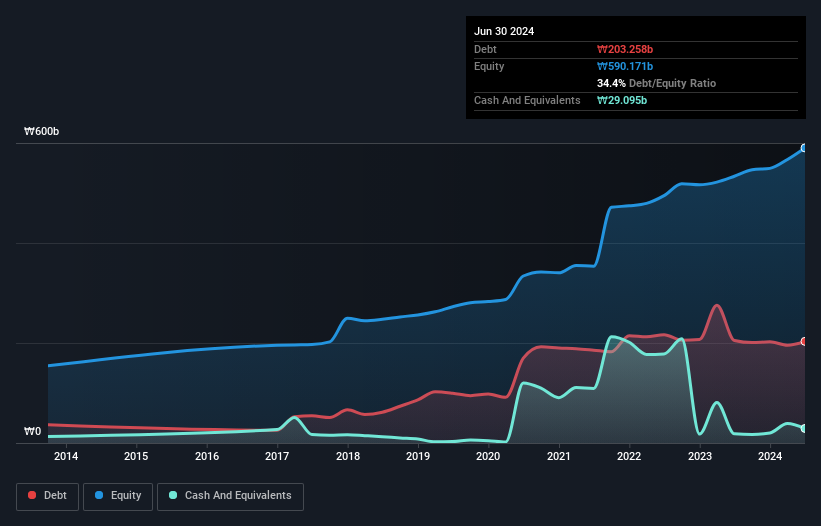Click the Cash And Equivalents tooltip row label
This screenshot has width=821, height=526.
(527, 100)
